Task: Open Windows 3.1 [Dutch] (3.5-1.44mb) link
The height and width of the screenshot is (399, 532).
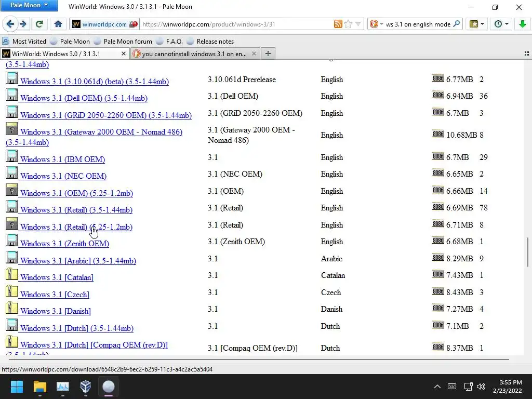Action: click(x=77, y=328)
